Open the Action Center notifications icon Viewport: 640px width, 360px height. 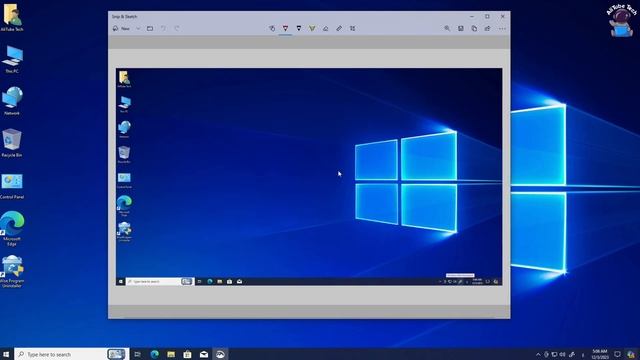point(618,354)
